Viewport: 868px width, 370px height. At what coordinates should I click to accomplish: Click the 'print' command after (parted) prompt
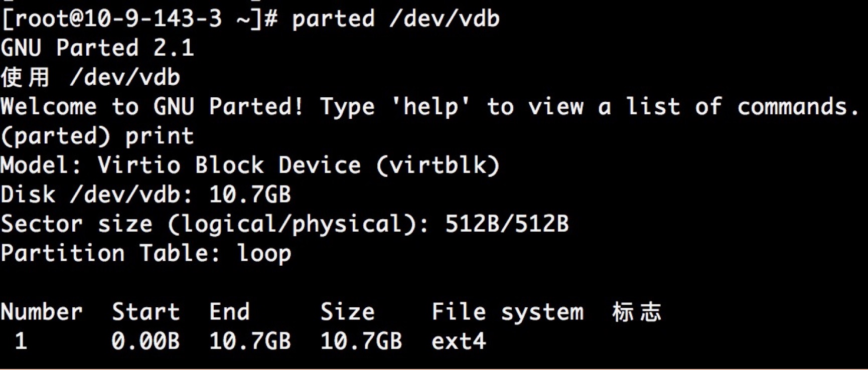pyautogui.click(x=159, y=136)
